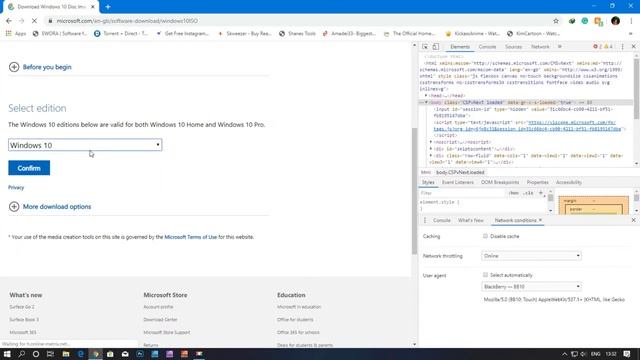Open the Privacy link below Confirm
Image resolution: width=640 pixels, height=360 pixels.
point(16,187)
